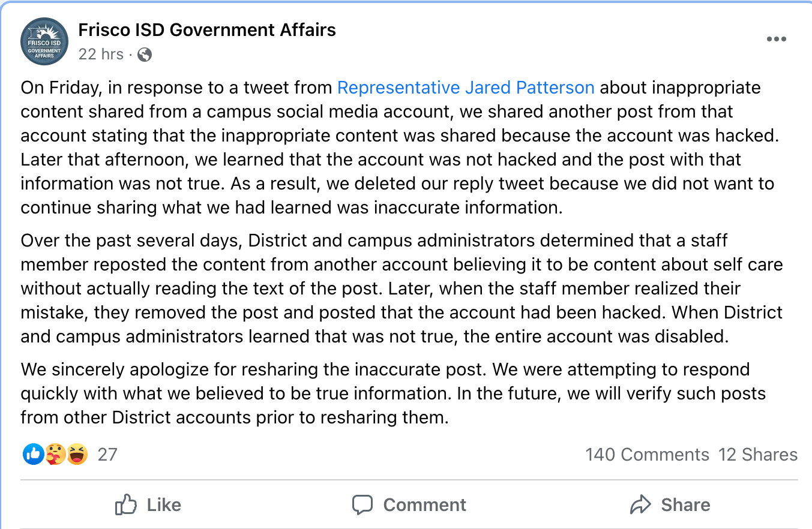Viewport: 812px width, 529px height.
Task: Click the care hug reaction emoji
Action: tap(55, 455)
